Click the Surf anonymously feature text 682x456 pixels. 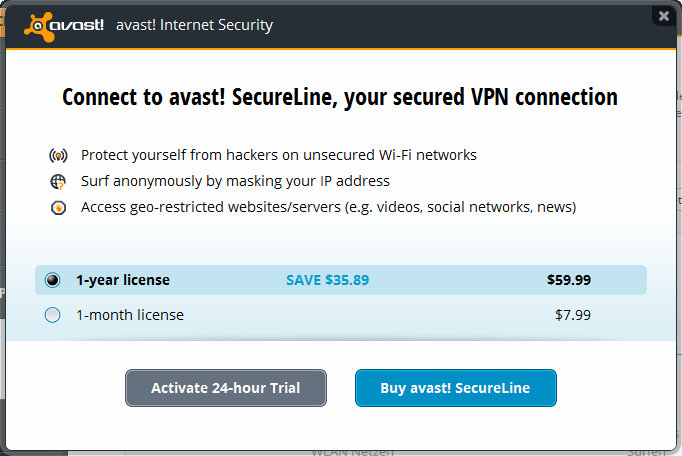(x=235, y=181)
